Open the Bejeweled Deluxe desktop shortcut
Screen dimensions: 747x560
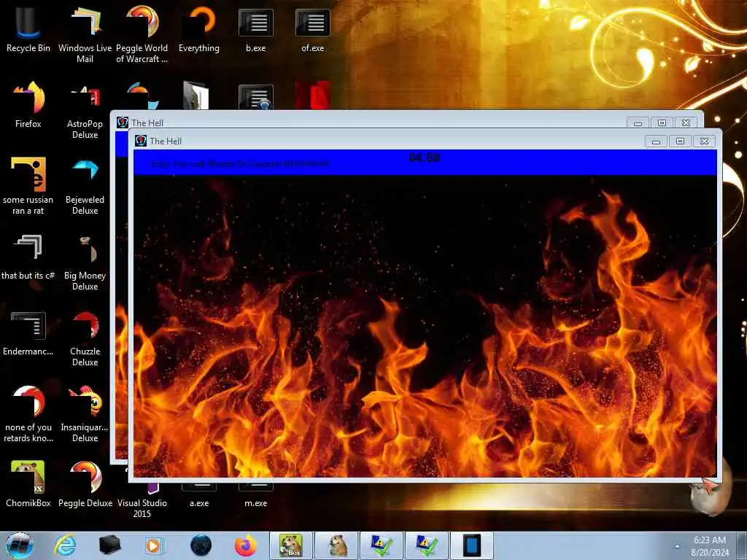click(x=85, y=186)
